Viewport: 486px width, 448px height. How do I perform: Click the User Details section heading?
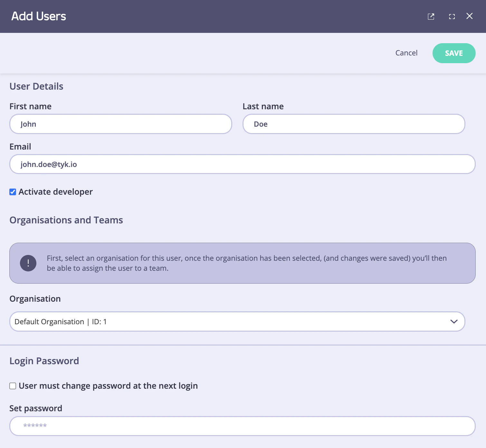pos(36,86)
